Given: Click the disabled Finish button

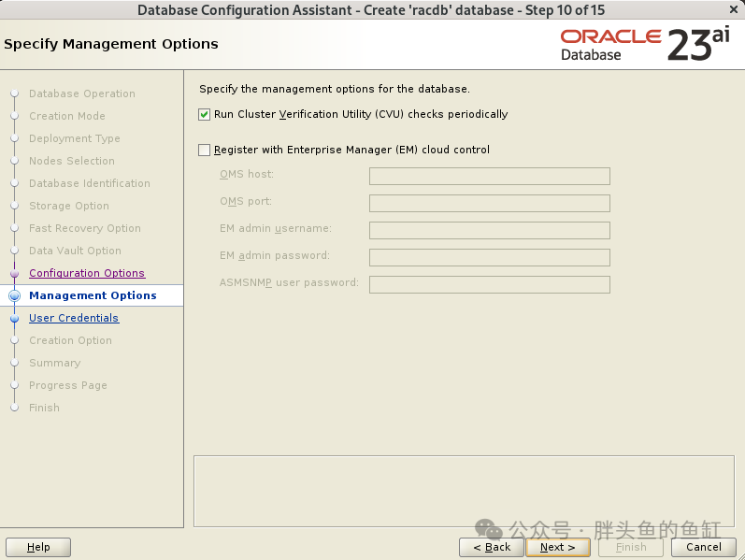Looking at the screenshot, I should 631,547.
